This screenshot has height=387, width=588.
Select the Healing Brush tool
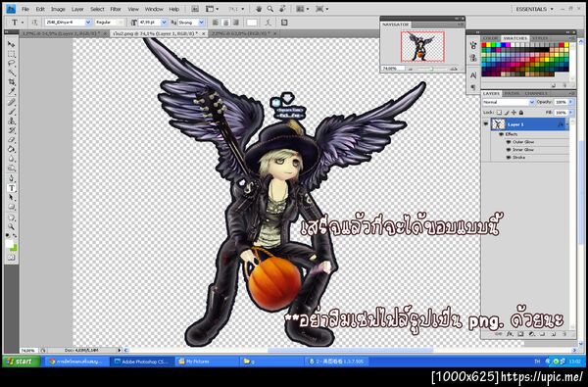pyautogui.click(x=12, y=102)
